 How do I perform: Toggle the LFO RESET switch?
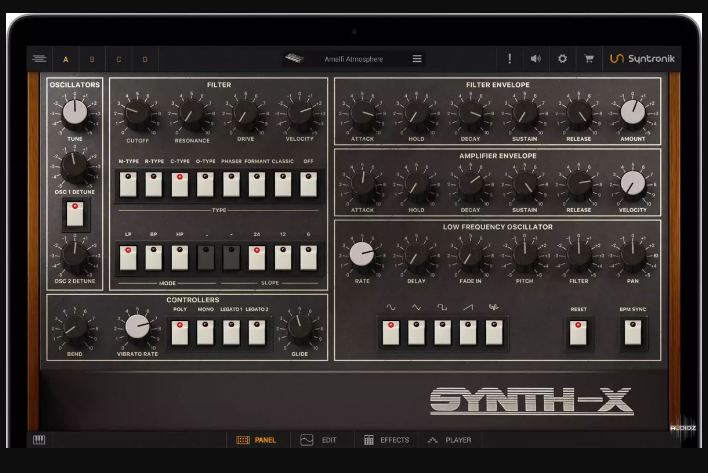578,333
